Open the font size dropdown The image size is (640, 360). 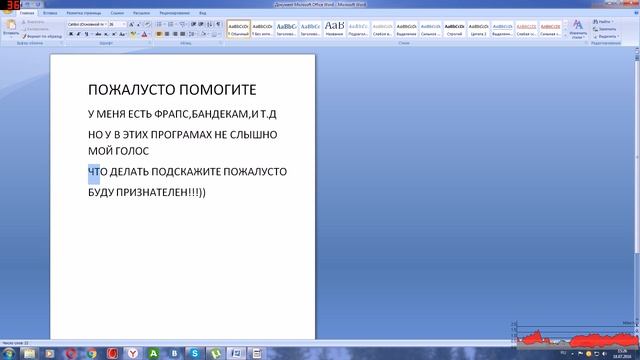pyautogui.click(x=124, y=24)
